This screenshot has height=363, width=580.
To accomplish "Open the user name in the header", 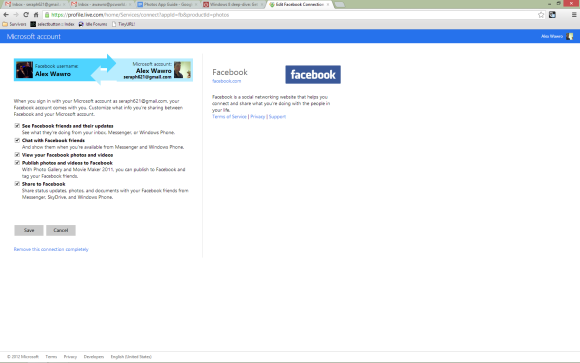I will [x=552, y=36].
